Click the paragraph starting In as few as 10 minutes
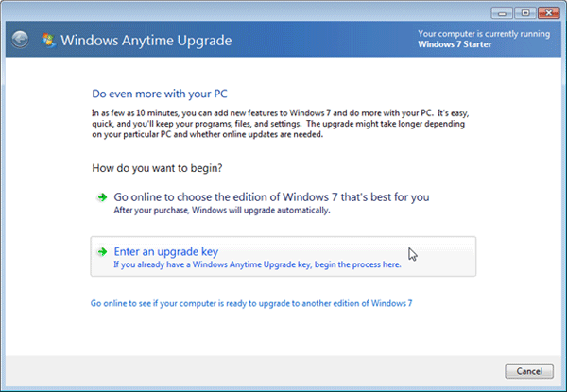 [x=281, y=124]
